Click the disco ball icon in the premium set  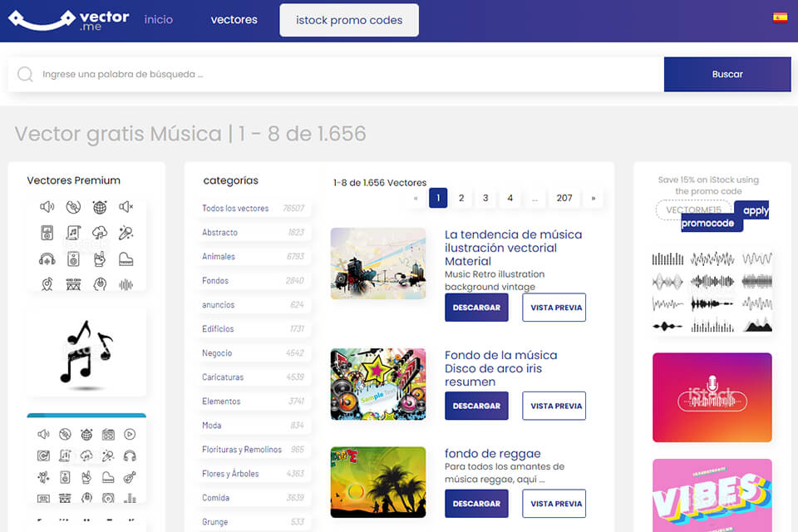tap(100, 207)
